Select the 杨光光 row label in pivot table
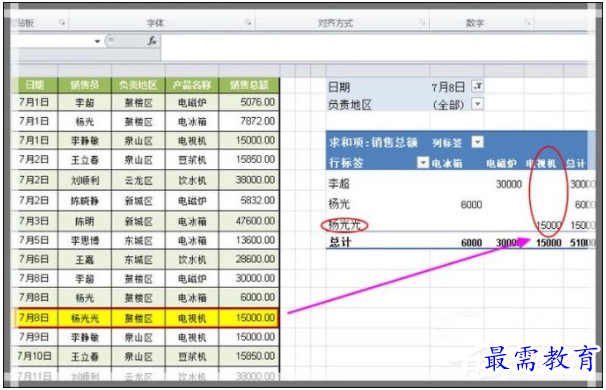 [x=344, y=225]
